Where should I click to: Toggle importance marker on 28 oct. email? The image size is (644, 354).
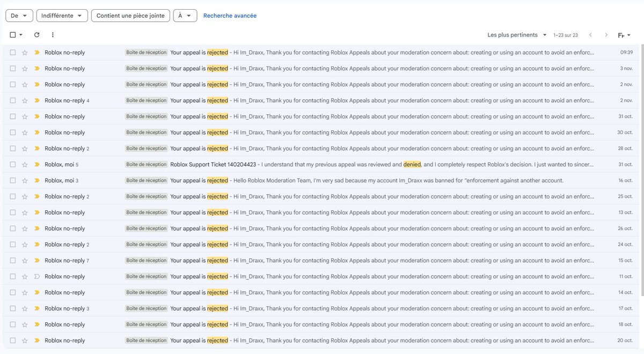[37, 149]
